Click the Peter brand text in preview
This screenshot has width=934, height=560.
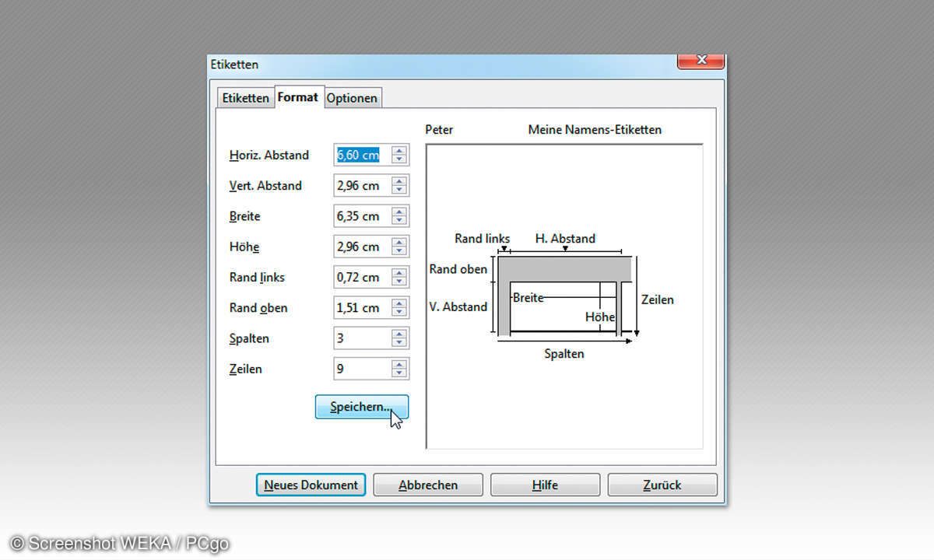[x=439, y=130]
